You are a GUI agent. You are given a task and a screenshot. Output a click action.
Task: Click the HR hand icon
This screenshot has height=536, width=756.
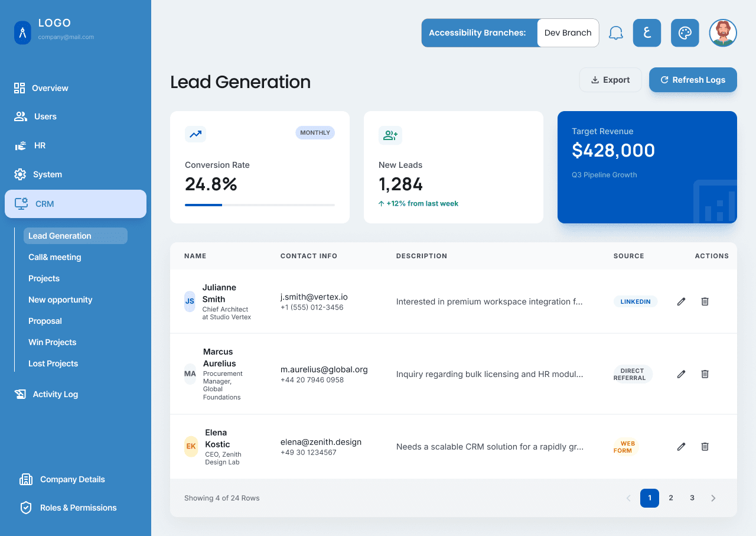click(x=21, y=145)
